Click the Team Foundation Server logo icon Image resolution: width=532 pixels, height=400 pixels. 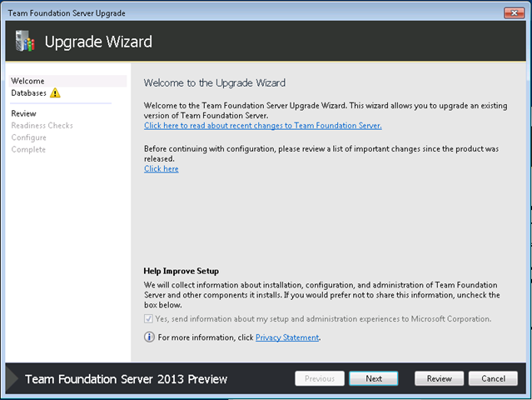(x=25, y=41)
